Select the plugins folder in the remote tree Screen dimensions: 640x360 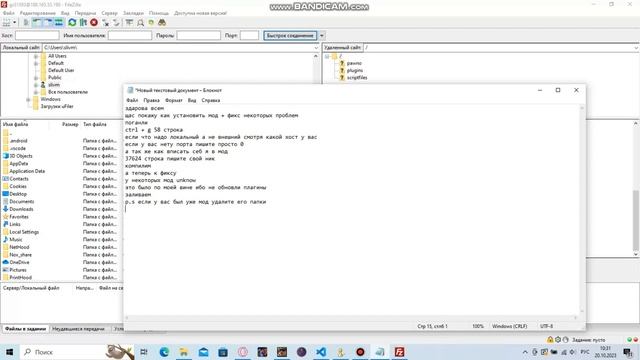355,70
